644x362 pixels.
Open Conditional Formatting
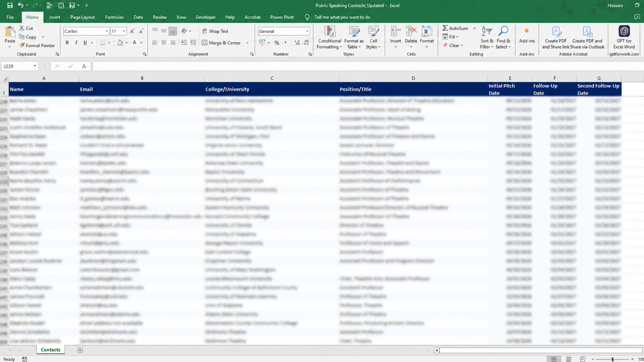[x=329, y=37]
